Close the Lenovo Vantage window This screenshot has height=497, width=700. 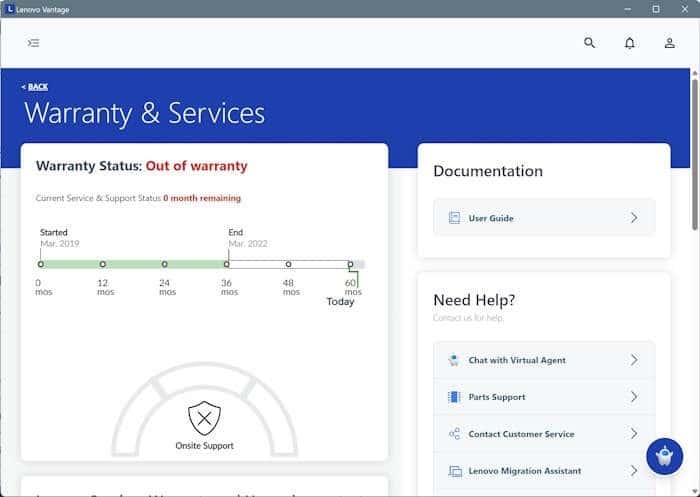click(684, 9)
